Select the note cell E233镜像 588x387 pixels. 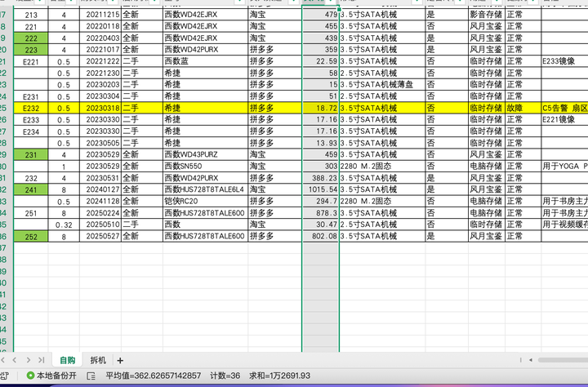[564, 61]
